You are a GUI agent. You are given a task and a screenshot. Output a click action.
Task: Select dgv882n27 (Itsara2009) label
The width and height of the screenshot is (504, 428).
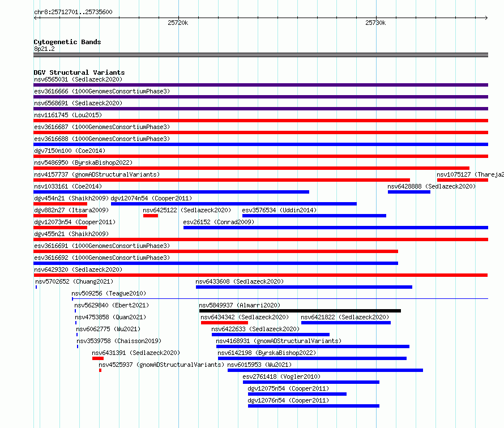71,210
